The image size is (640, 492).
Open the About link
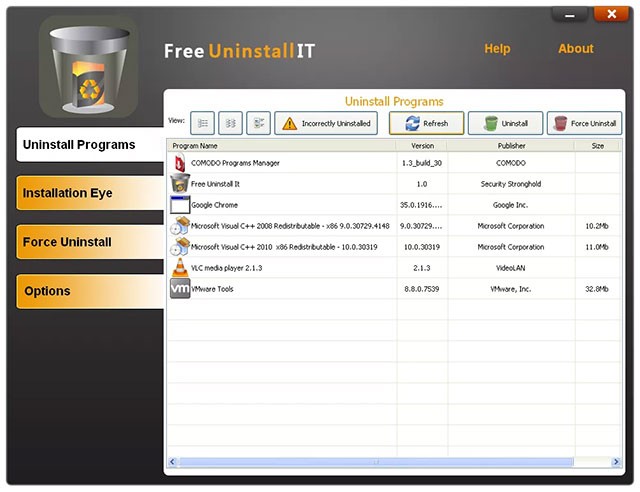click(575, 48)
